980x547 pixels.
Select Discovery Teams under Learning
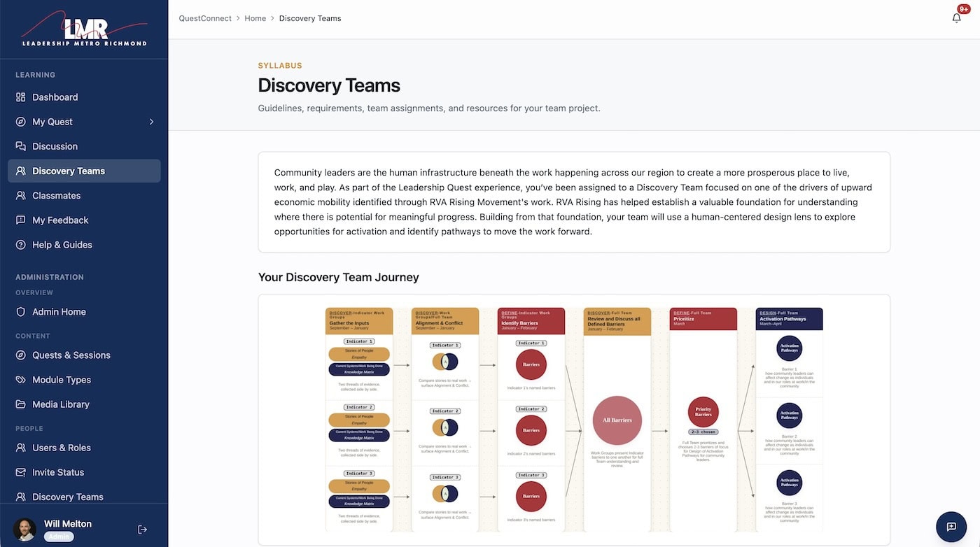84,171
